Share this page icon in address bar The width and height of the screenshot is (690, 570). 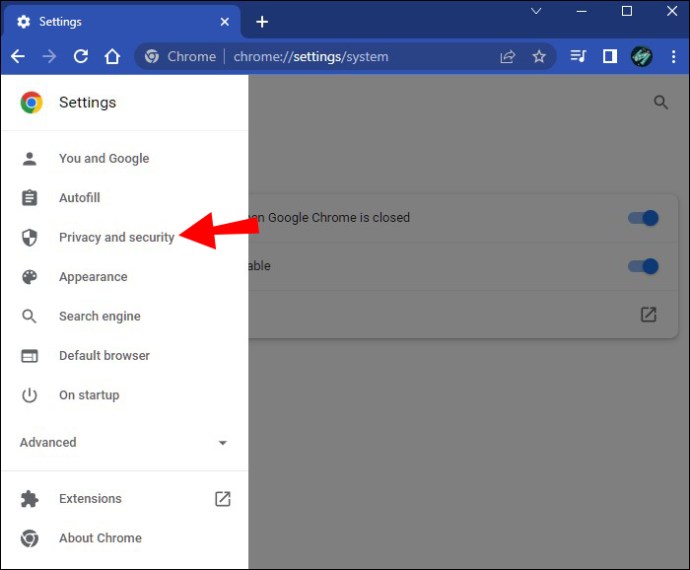[507, 56]
